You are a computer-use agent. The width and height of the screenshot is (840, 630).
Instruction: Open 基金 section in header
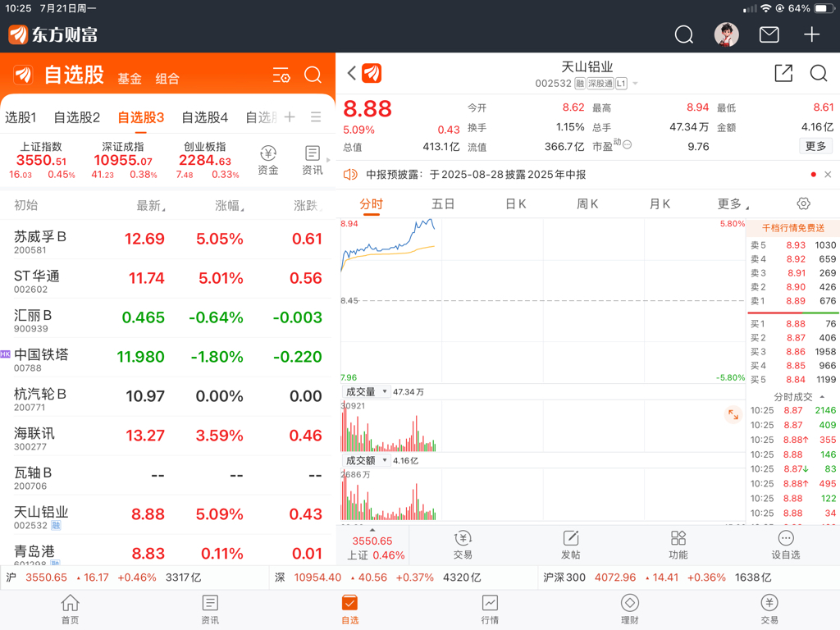(x=130, y=79)
